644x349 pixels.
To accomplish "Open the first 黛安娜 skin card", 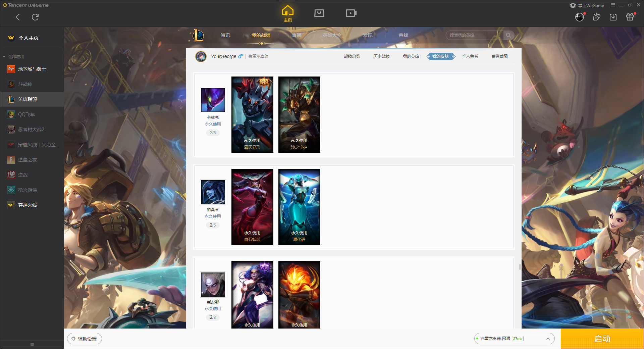I will point(252,295).
